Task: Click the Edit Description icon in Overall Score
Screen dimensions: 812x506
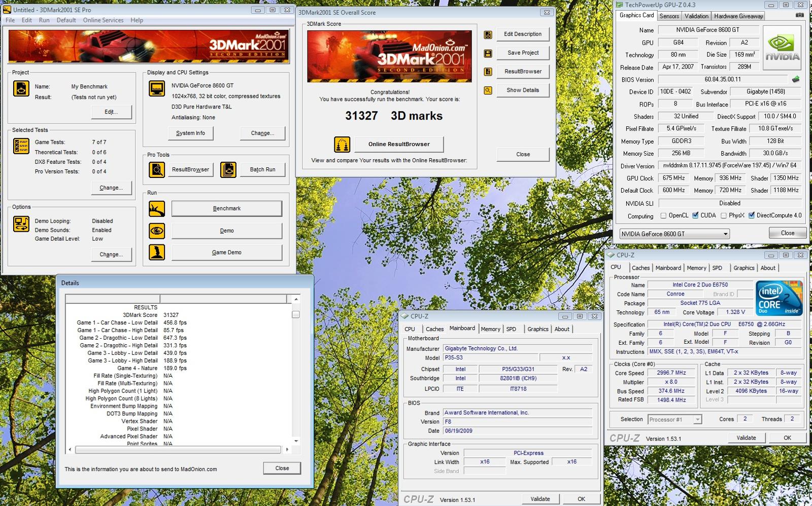Action: (x=488, y=34)
